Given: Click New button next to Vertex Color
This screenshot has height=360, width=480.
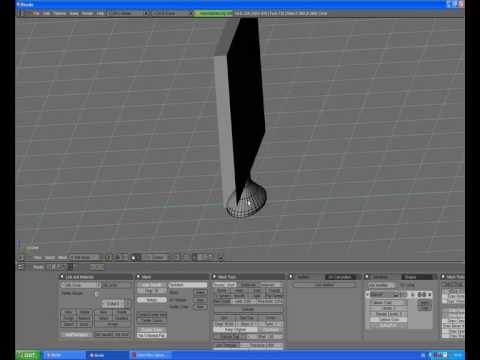Looking at the screenshot, I should (x=200, y=307).
